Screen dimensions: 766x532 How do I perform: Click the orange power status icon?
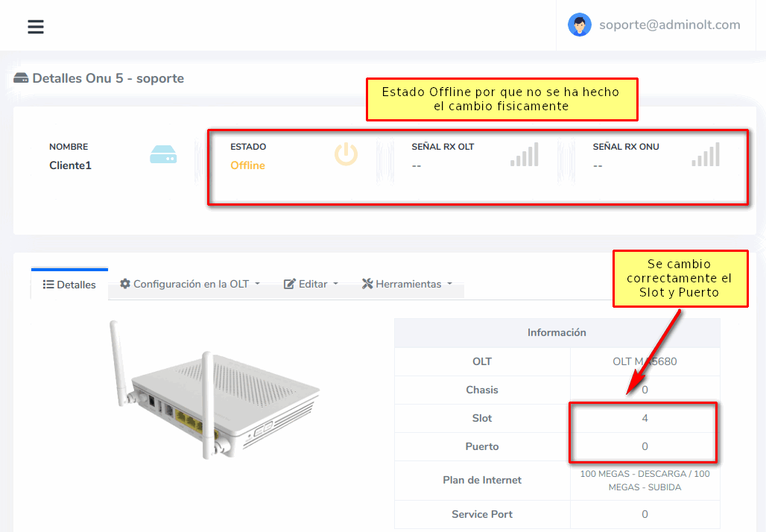[x=346, y=154]
